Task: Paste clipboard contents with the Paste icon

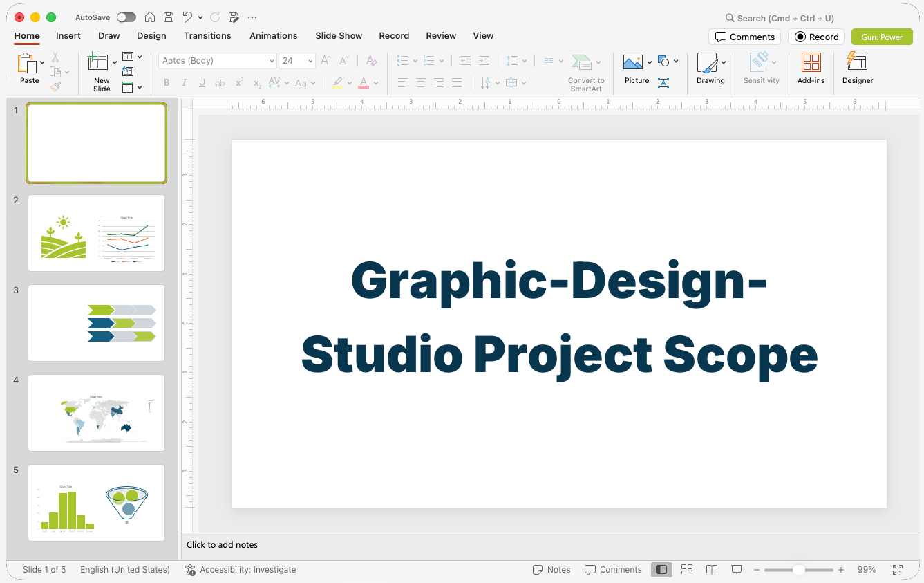Action: pyautogui.click(x=28, y=63)
